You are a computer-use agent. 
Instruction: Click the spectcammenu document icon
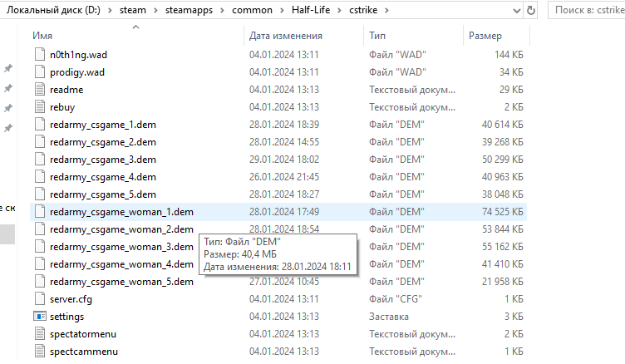pos(40,352)
